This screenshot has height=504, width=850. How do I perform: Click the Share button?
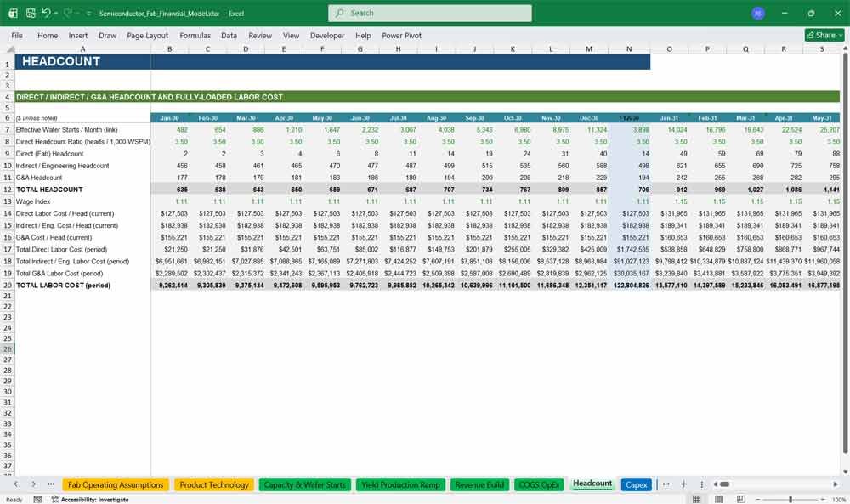[x=824, y=35]
